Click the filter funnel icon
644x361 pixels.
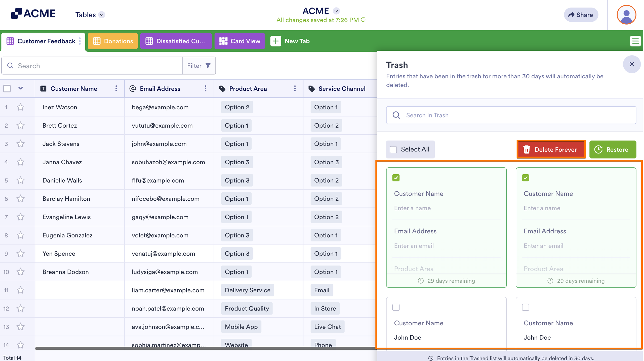tap(208, 66)
